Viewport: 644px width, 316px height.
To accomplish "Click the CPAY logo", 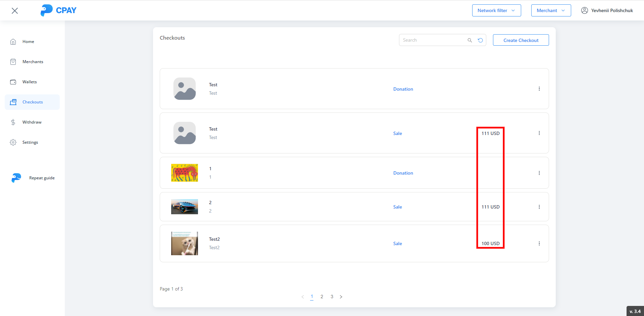I will coord(58,10).
